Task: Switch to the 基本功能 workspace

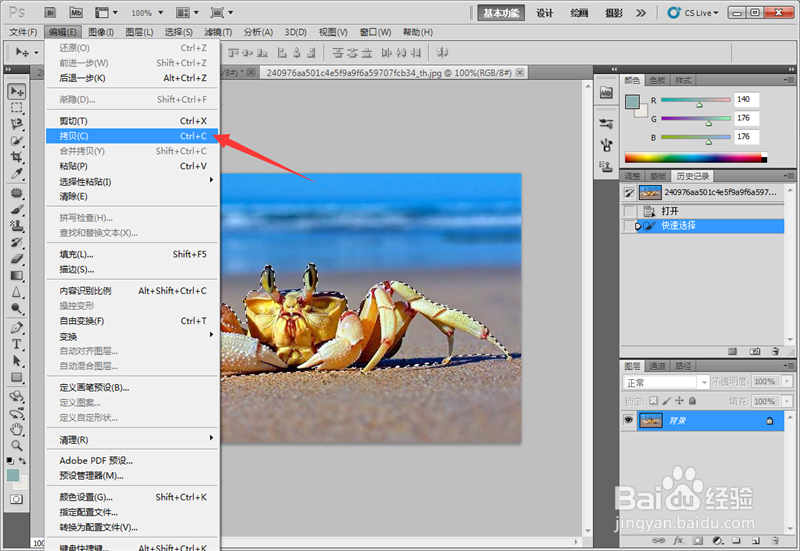Action: point(501,13)
